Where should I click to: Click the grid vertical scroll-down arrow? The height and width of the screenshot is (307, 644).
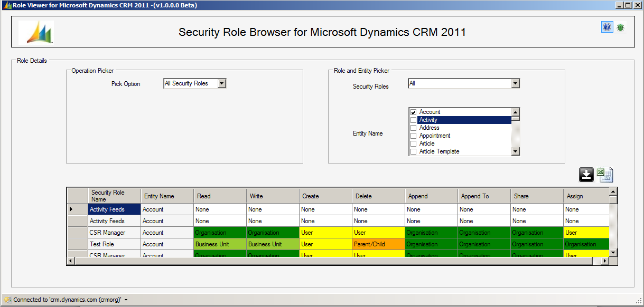[x=613, y=252]
